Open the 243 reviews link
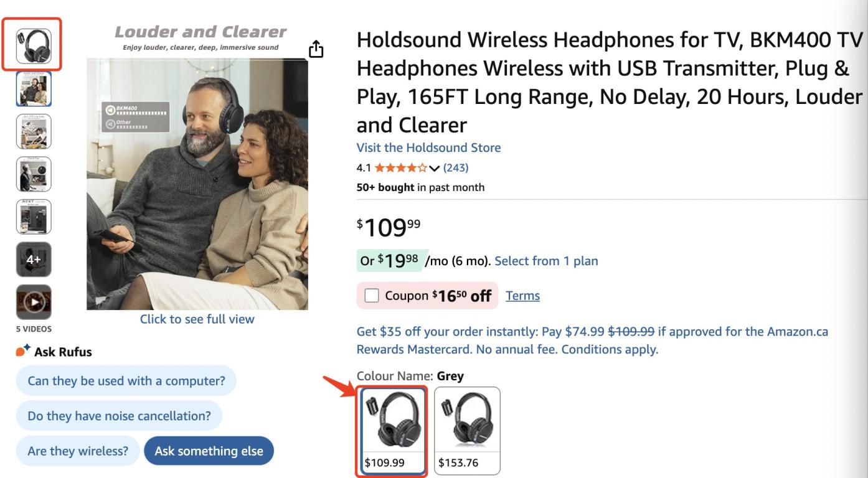Screen dimensions: 868x478 (456, 168)
